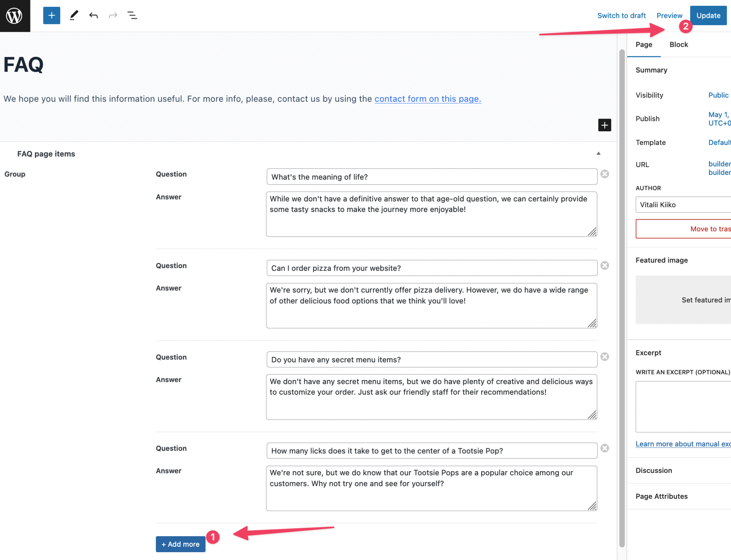Open the Document Overview list icon

(x=132, y=15)
